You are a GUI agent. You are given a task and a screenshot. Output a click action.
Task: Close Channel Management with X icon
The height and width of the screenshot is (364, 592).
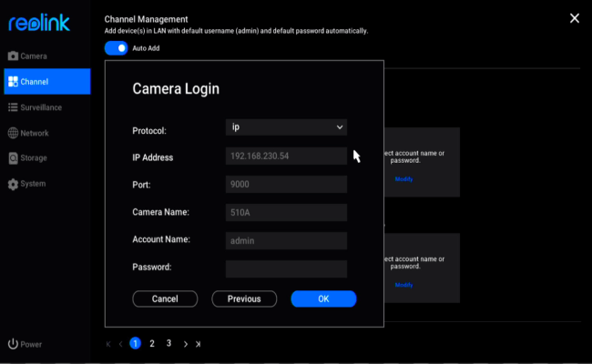click(x=574, y=18)
